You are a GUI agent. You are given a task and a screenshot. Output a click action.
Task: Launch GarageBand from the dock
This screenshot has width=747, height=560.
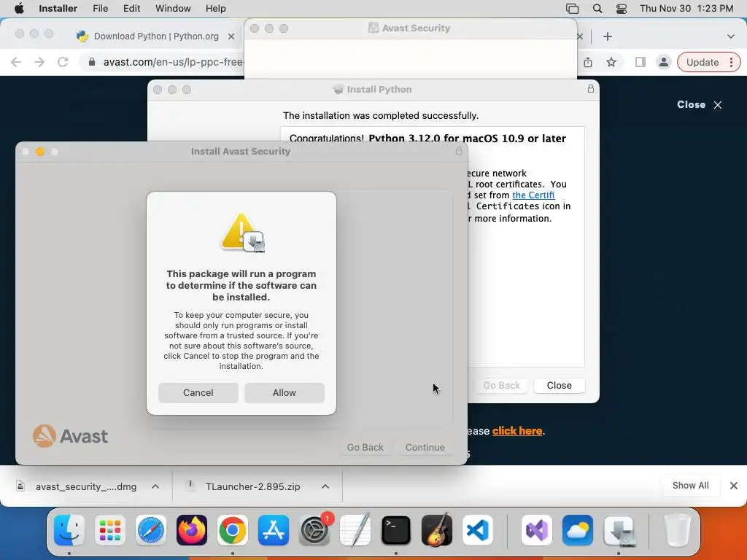[x=437, y=530]
